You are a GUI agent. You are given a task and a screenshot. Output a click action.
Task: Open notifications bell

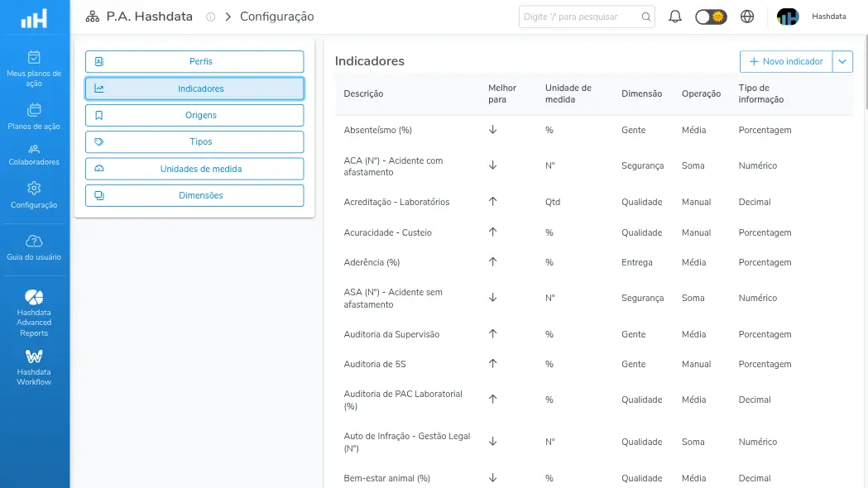(675, 17)
